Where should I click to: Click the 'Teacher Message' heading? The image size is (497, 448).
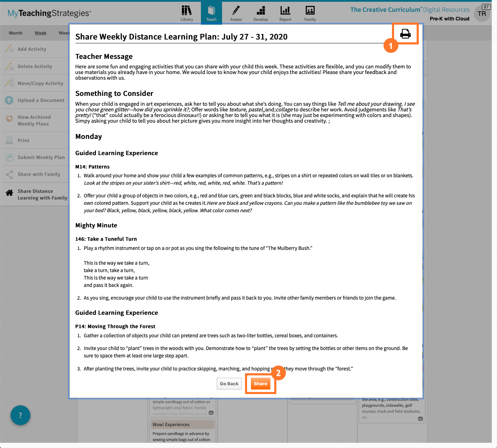pyautogui.click(x=104, y=56)
